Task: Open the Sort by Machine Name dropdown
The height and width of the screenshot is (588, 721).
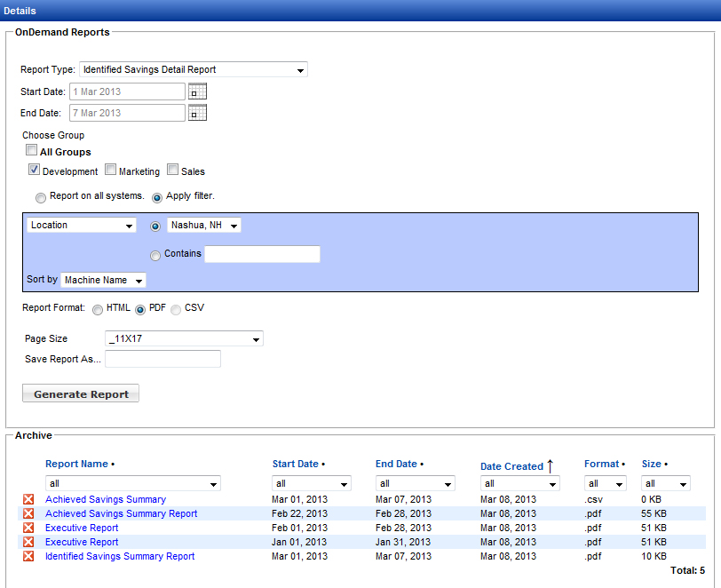Action: coord(104,281)
